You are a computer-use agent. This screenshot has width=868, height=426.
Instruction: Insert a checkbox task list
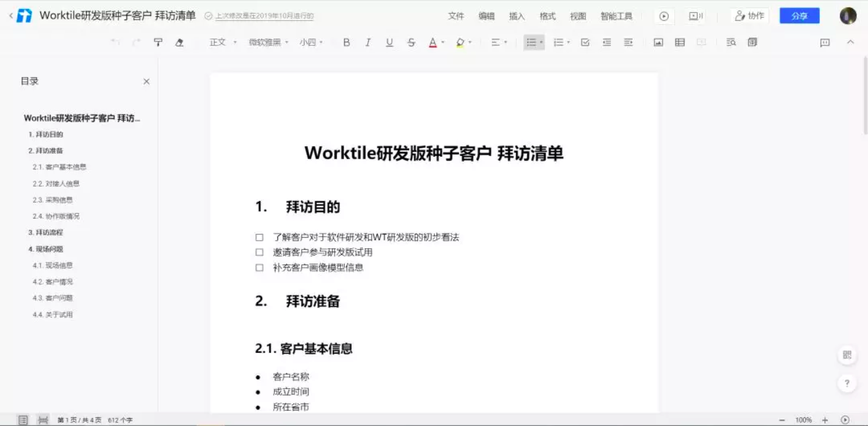coord(585,43)
